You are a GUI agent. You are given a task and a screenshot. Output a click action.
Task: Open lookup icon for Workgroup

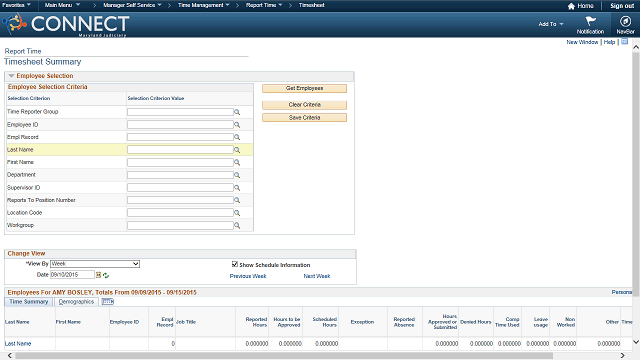pyautogui.click(x=237, y=226)
